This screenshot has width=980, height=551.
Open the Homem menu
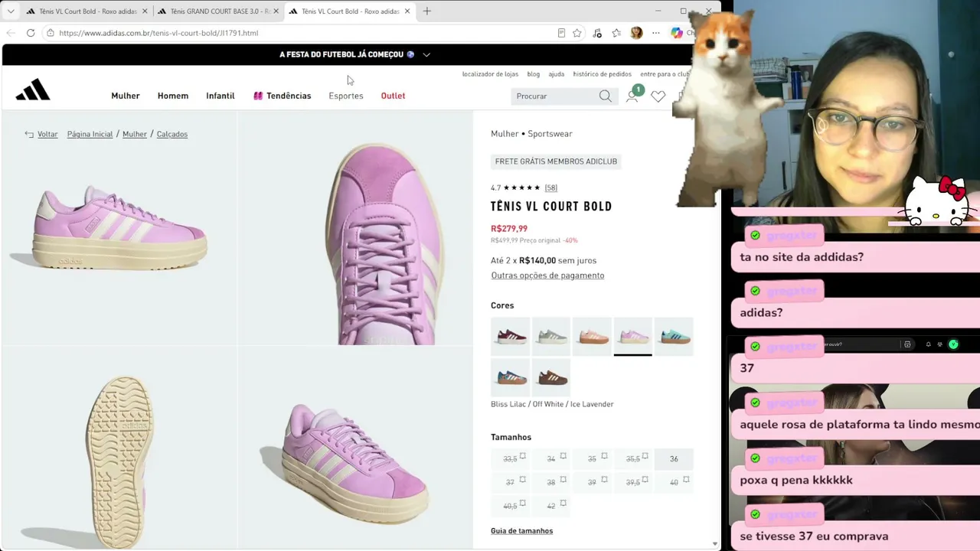click(x=173, y=96)
